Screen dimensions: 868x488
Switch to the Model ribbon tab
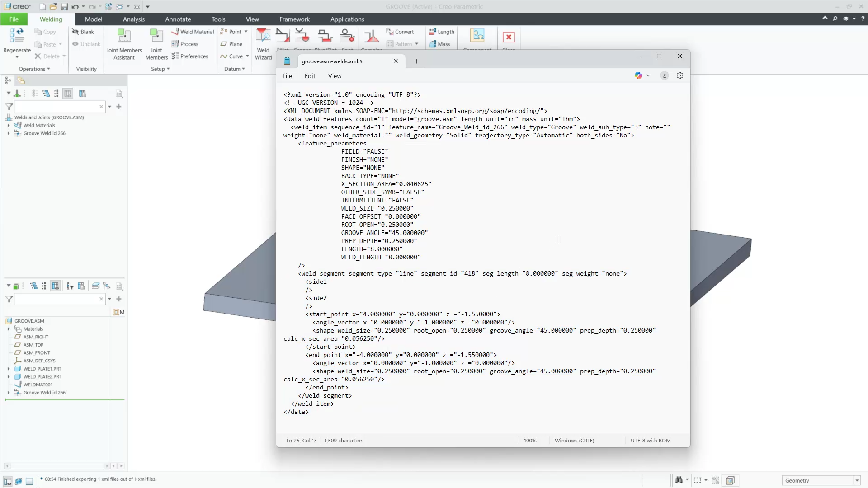[94, 19]
